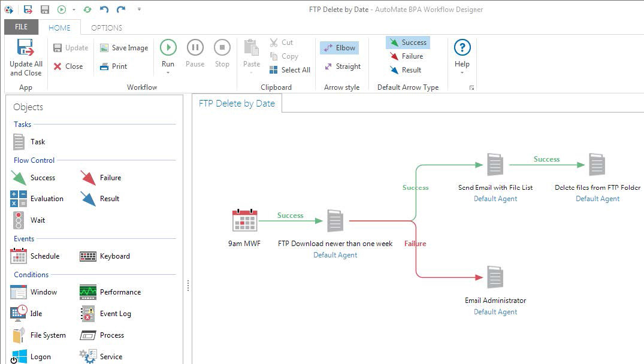Click the FTP Download newer than one week task node

335,221
